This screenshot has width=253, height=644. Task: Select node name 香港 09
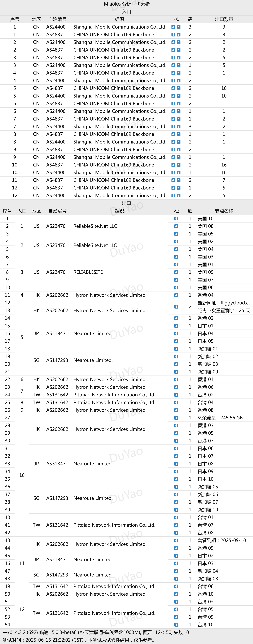[x=205, y=548]
